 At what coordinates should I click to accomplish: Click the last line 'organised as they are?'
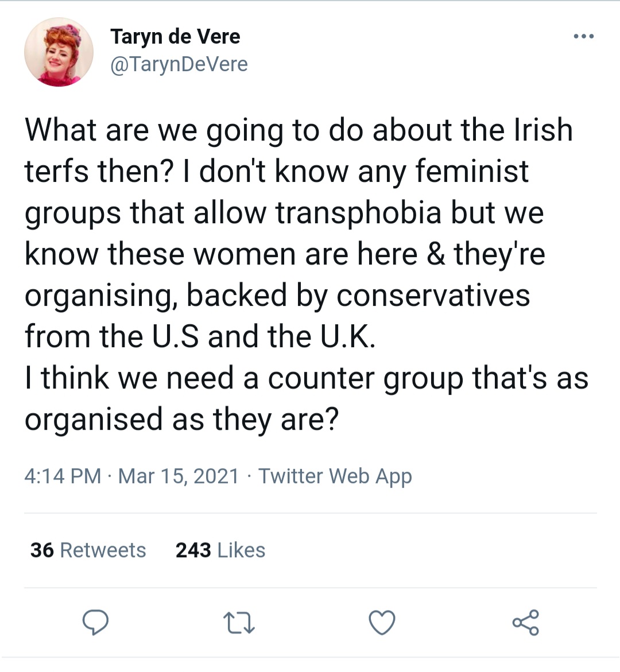pyautogui.click(x=182, y=419)
